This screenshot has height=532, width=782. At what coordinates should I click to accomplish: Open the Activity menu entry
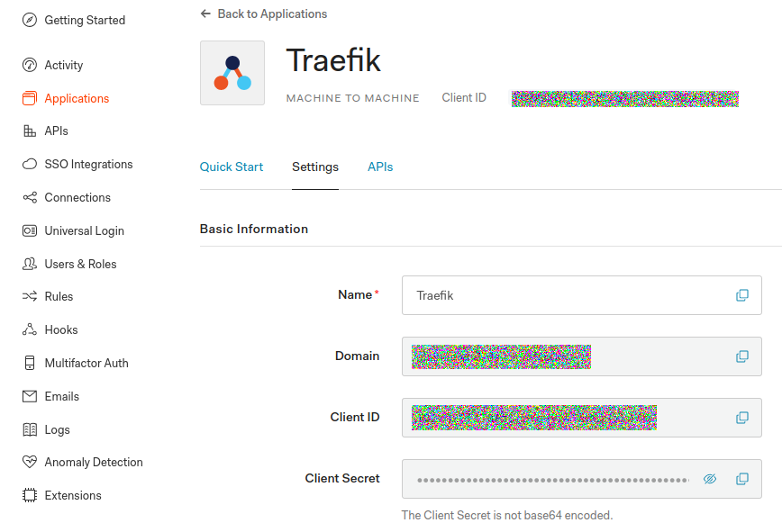click(x=64, y=65)
